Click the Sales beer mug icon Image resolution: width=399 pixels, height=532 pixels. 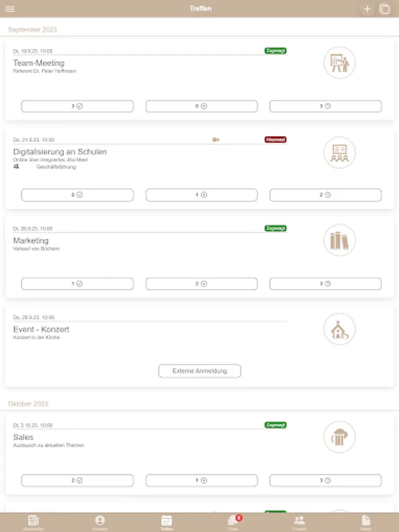(339, 438)
